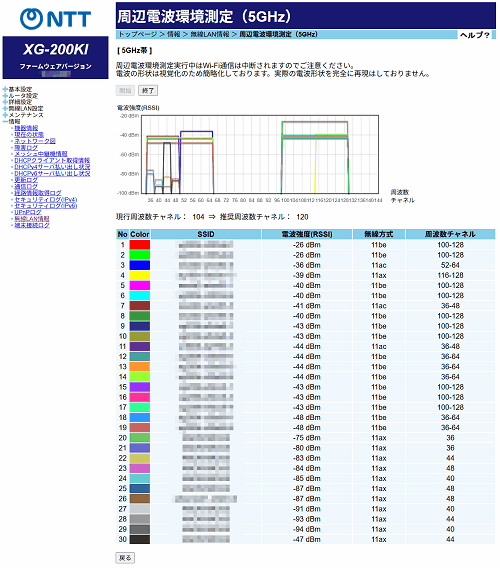
Task: Click the 電波強度(RSSI) column header
Action: [307, 234]
